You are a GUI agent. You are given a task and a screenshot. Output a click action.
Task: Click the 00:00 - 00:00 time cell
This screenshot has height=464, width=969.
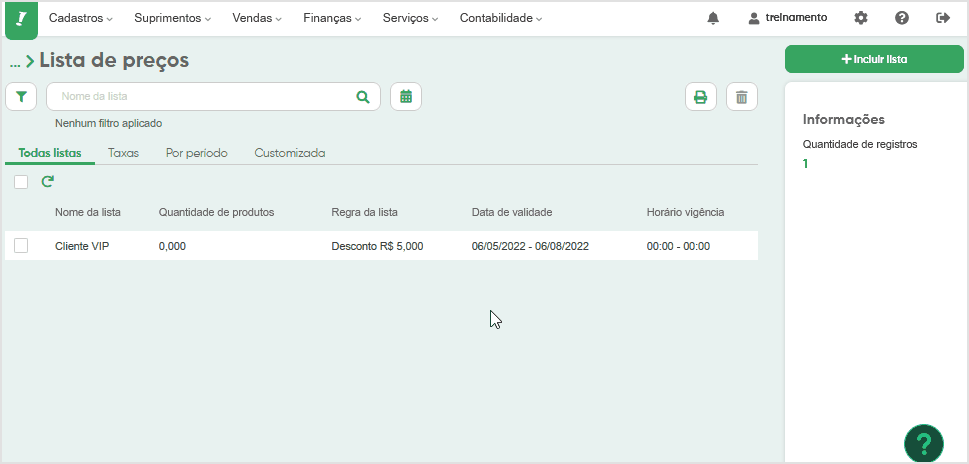[679, 247]
